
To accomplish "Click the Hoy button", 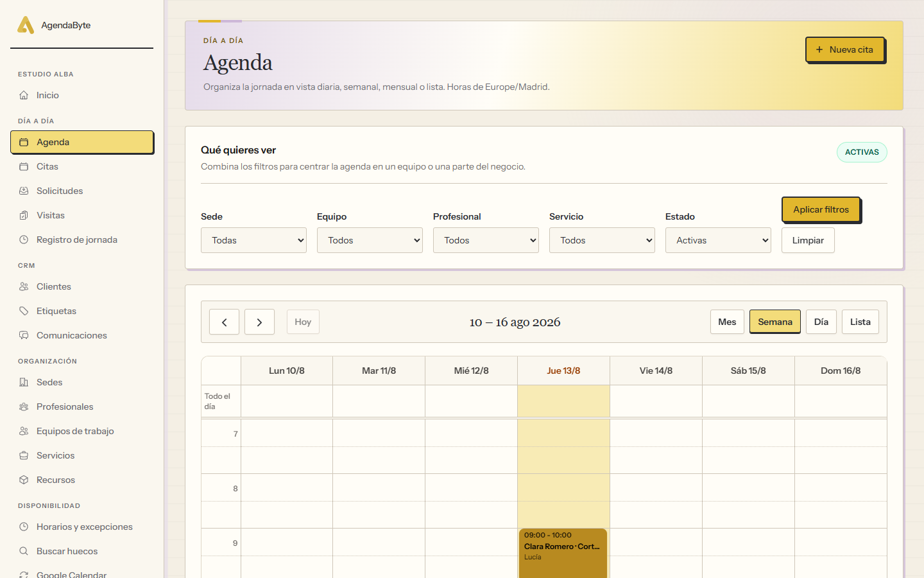I will (x=303, y=322).
